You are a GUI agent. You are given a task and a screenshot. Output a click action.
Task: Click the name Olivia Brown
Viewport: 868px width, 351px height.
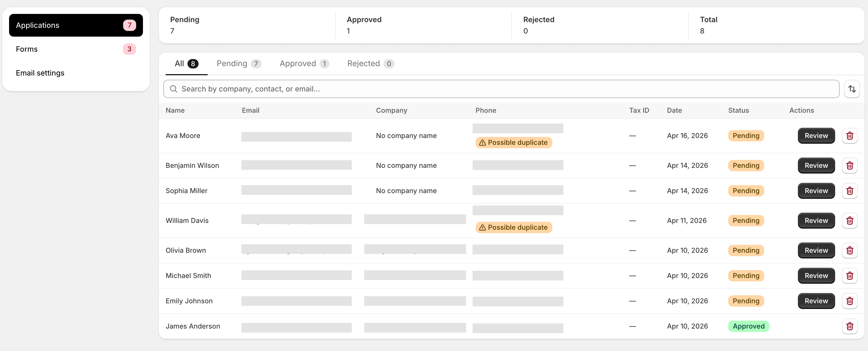(x=186, y=250)
